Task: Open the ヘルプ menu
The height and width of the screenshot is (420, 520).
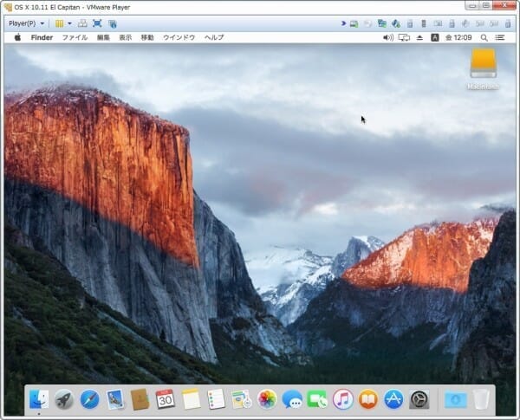Action: tap(214, 38)
